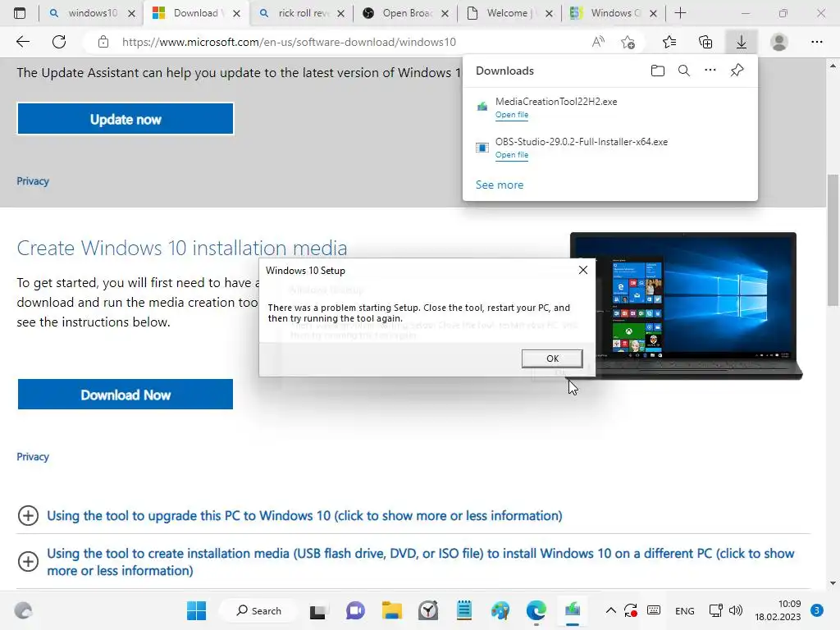Viewport: 840px width, 630px height.
Task: Select the active Download tab
Action: pos(195,13)
